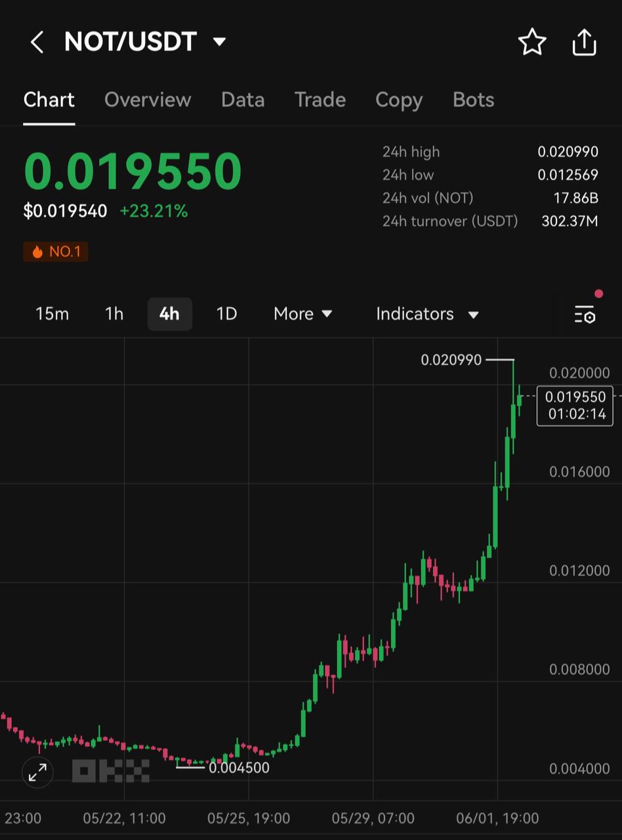622x840 pixels.
Task: Tap the back arrow icon
Action: coord(37,43)
